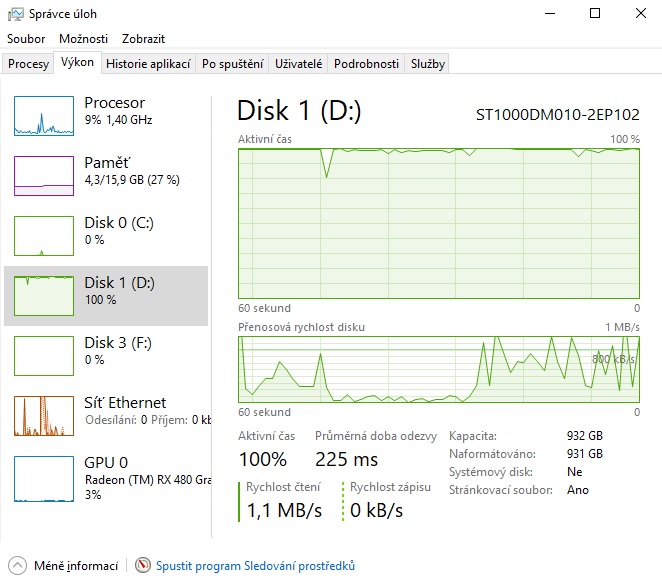
Task: Click Spustit program Sledování prostředků link
Action: tap(255, 566)
